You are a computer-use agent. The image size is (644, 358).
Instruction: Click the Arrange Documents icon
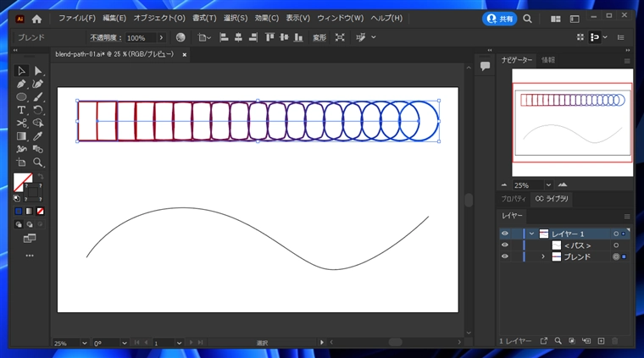click(x=556, y=19)
